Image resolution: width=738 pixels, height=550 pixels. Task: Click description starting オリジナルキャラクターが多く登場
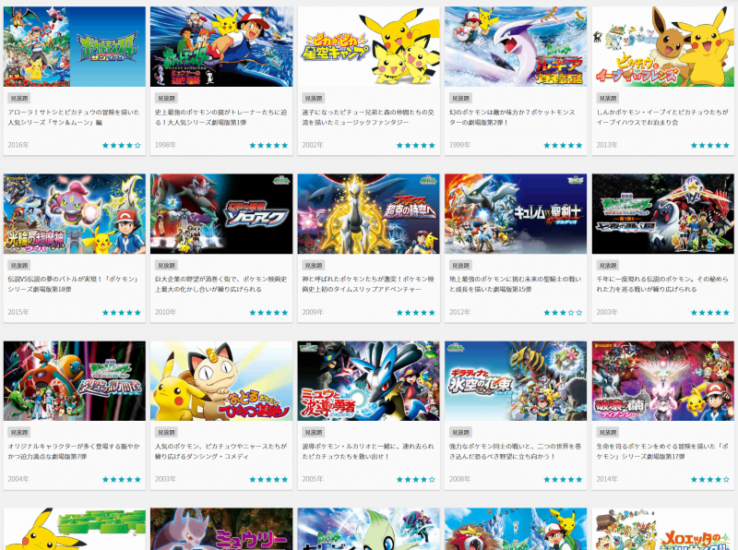(73, 451)
